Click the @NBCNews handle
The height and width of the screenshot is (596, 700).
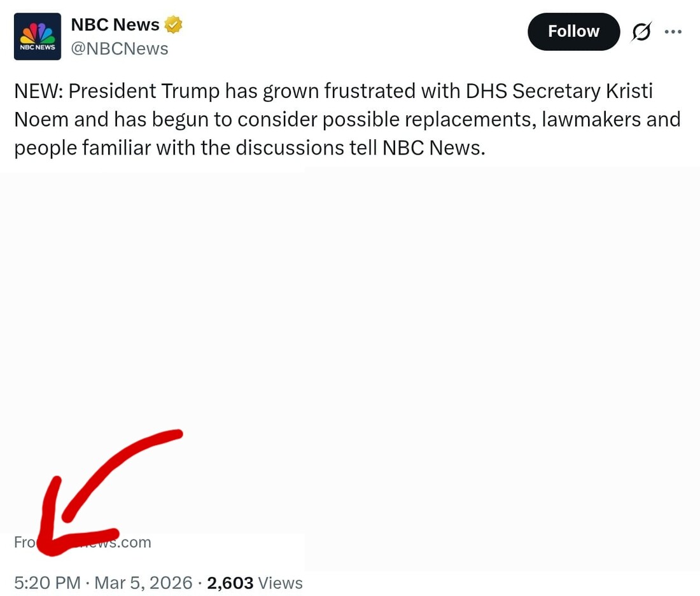coord(120,49)
